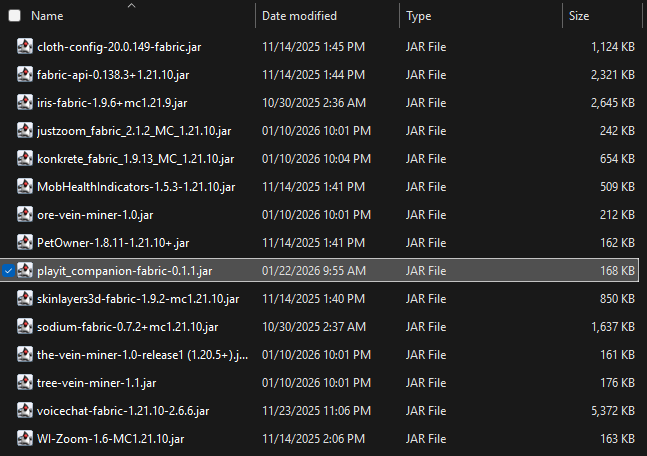This screenshot has width=647, height=456.
Task: Click JAR File type in WI-Zoom row
Action: point(426,439)
